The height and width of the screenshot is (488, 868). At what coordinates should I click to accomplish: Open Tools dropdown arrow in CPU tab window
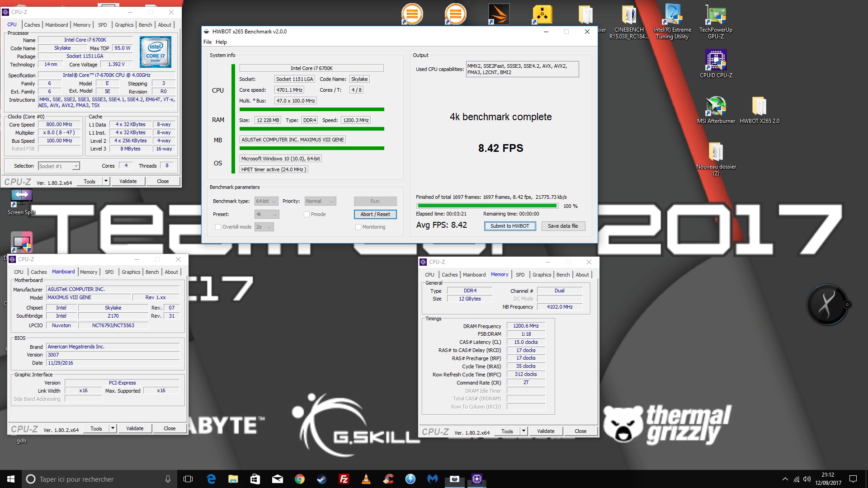[x=106, y=181]
